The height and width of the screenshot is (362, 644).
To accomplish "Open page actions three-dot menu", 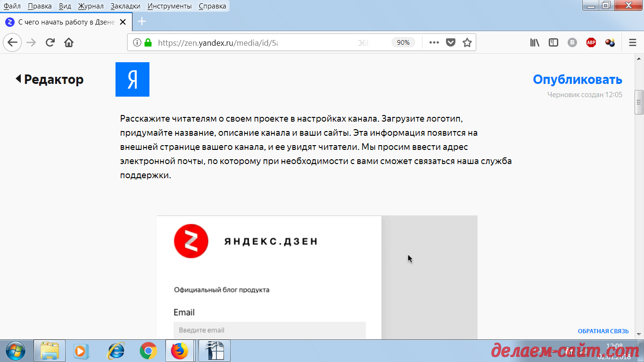I will tap(434, 42).
